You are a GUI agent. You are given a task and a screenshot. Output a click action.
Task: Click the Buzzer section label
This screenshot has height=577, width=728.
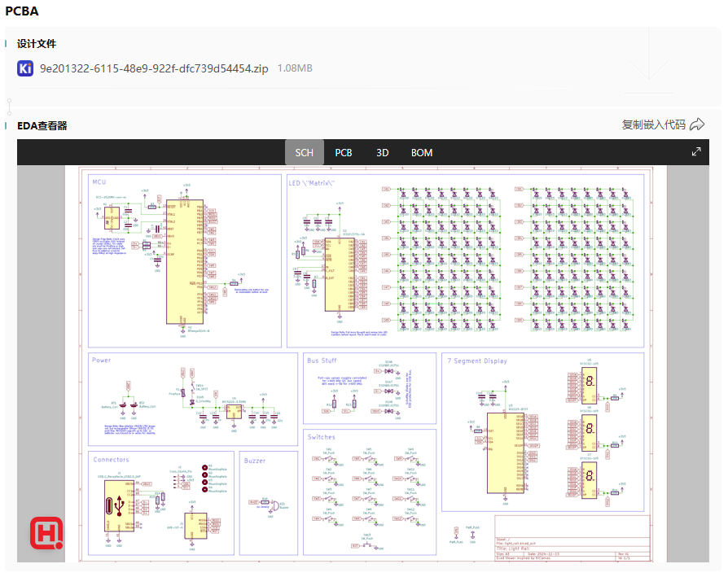[x=255, y=461]
